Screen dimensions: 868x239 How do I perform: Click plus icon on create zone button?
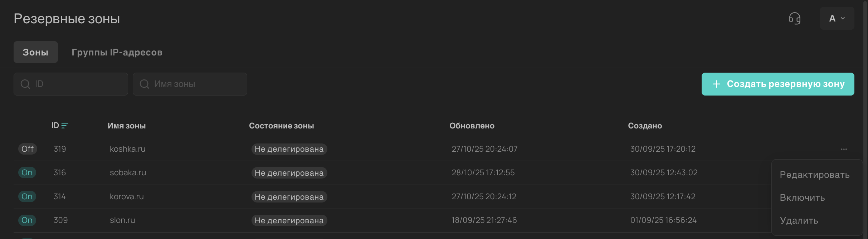point(716,84)
